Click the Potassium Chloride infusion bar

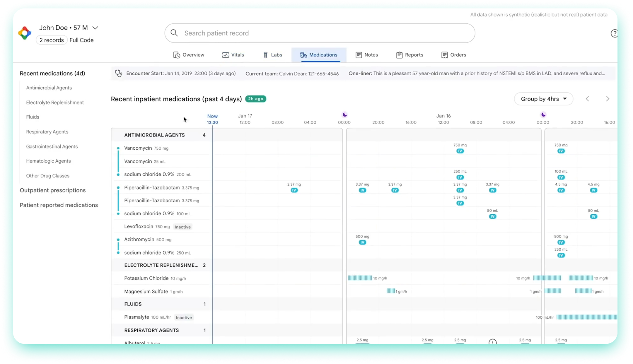[360, 278]
